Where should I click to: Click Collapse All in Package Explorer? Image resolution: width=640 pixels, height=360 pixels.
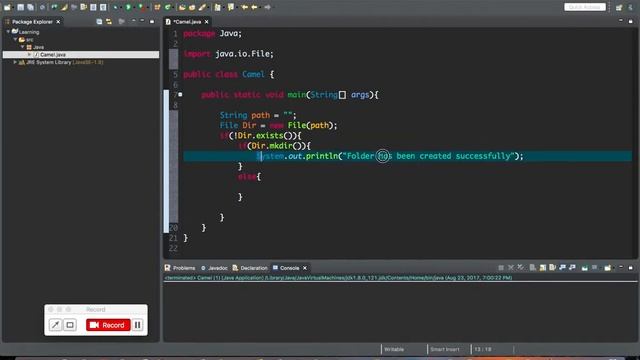coord(99,21)
